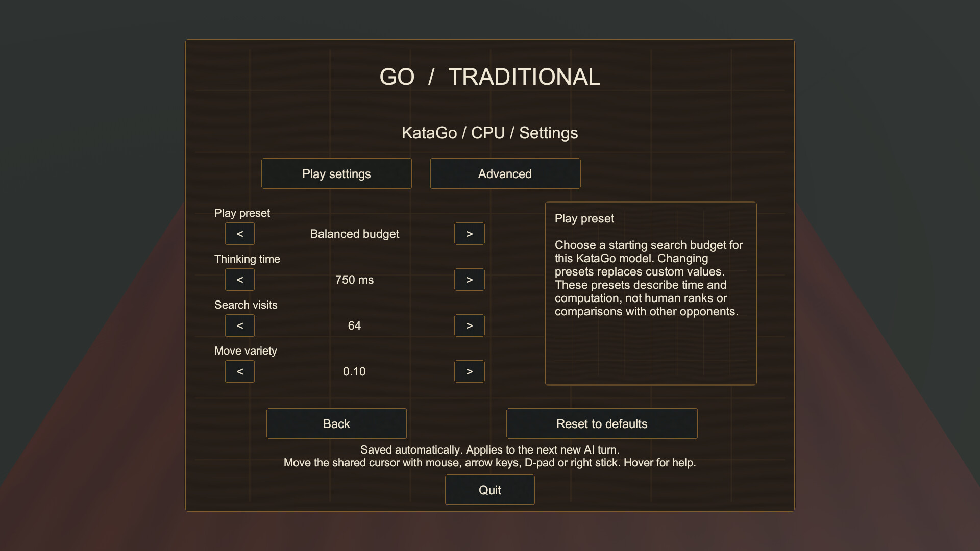Viewport: 980px width, 551px height.
Task: Decrease Search visits with left arrow
Action: tap(240, 325)
